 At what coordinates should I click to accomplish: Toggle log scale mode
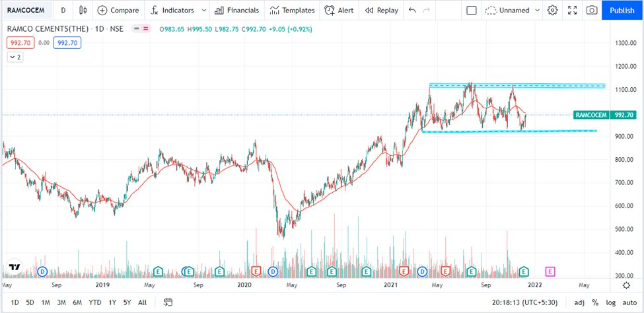[611, 302]
